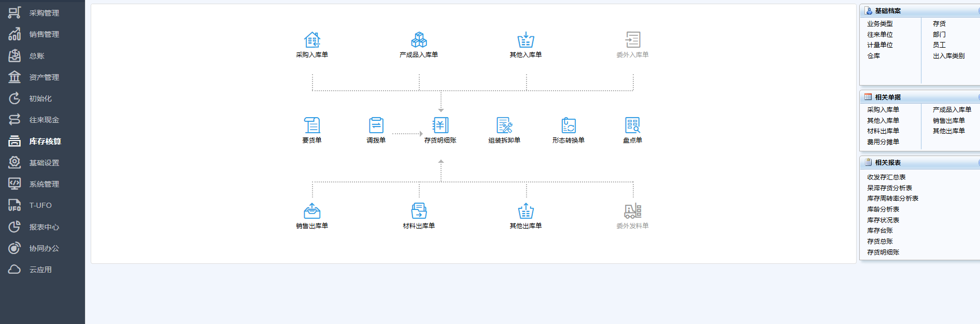Image resolution: width=980 pixels, height=324 pixels.
Task: Open the 形态转换单 icon
Action: (x=569, y=125)
